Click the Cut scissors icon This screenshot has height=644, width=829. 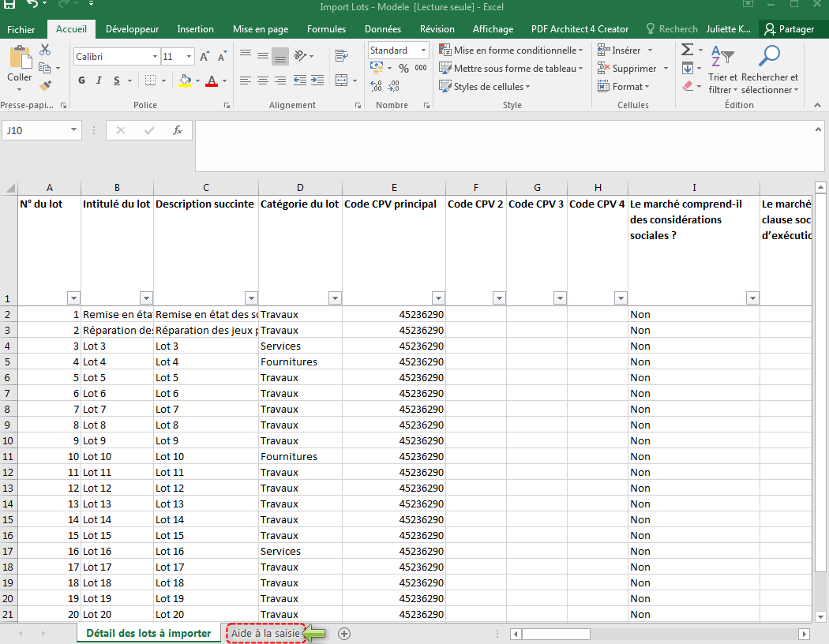[x=45, y=50]
